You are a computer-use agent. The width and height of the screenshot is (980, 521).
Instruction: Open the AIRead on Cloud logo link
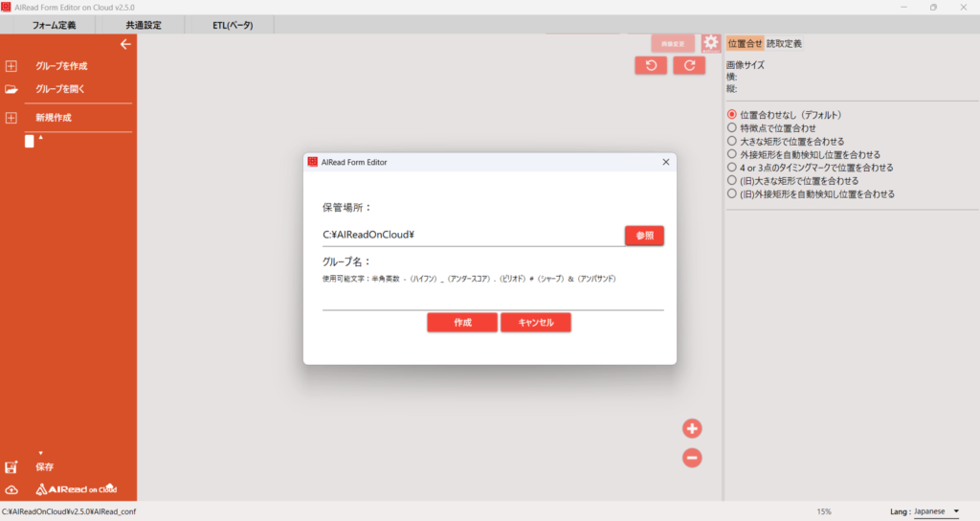[77, 489]
